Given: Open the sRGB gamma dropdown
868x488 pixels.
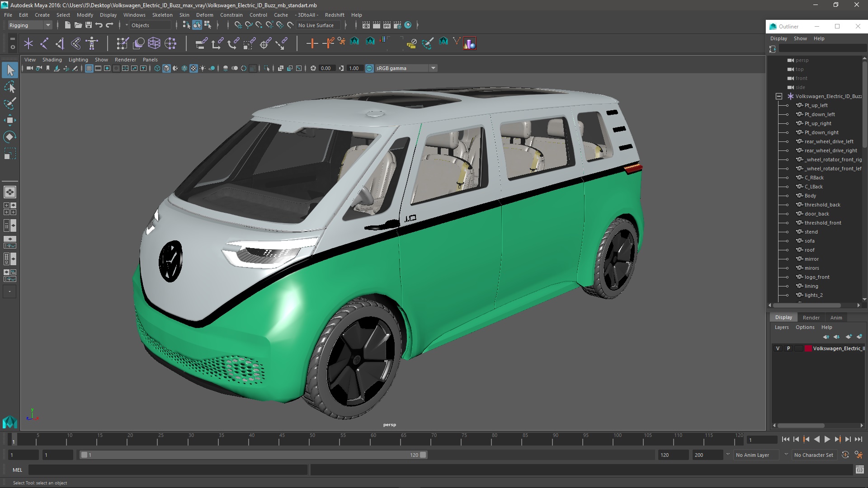Looking at the screenshot, I should pyautogui.click(x=406, y=68).
